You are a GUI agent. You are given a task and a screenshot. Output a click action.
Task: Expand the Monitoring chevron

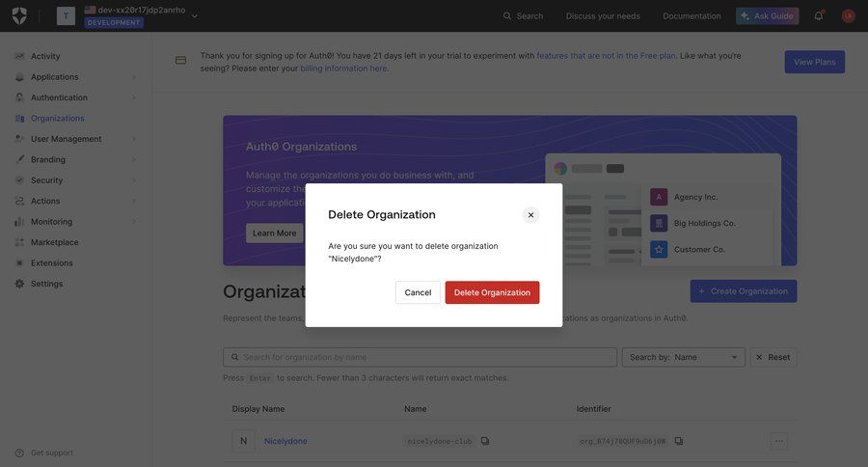tap(134, 222)
